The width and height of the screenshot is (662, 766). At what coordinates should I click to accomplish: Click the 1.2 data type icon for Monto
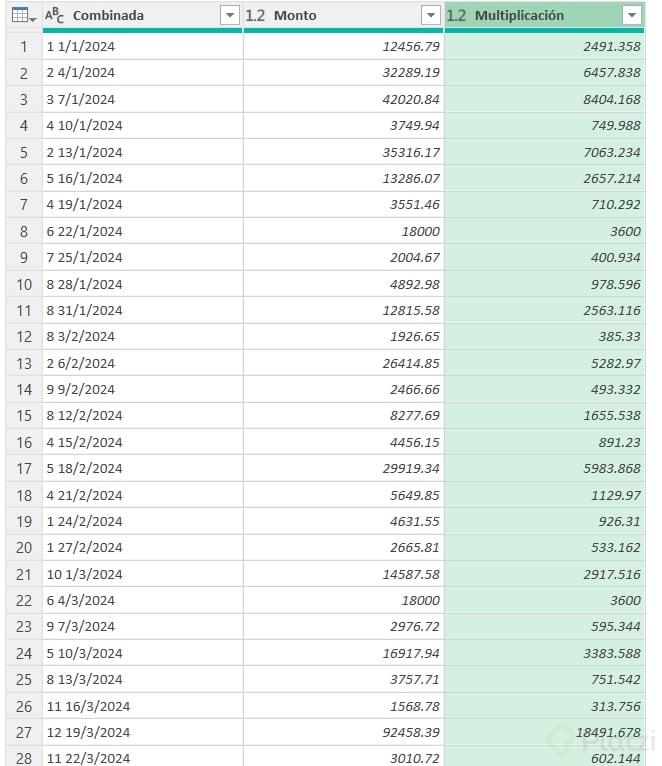[x=255, y=16]
